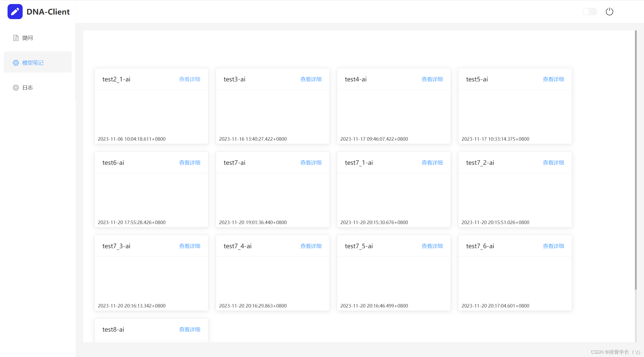Click timestamp 2023-11-17 09:46:07.422+0800
Viewport: 644px width, 357px height.
tap(374, 139)
